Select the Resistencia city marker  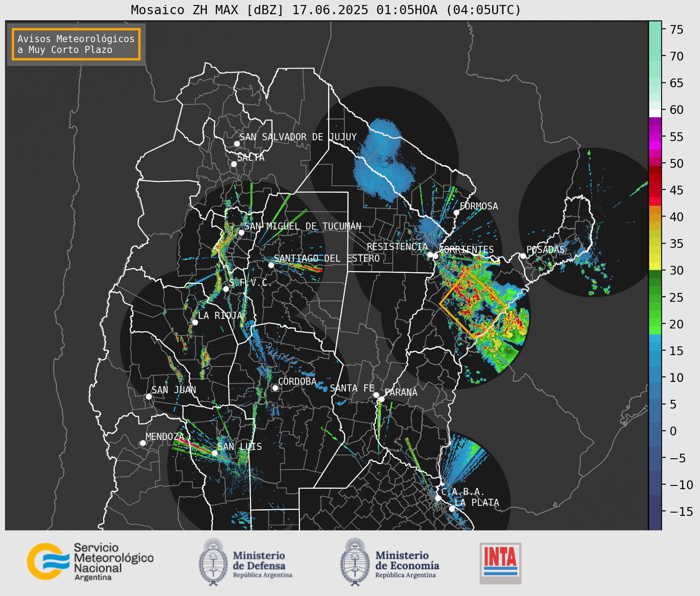coord(430,255)
